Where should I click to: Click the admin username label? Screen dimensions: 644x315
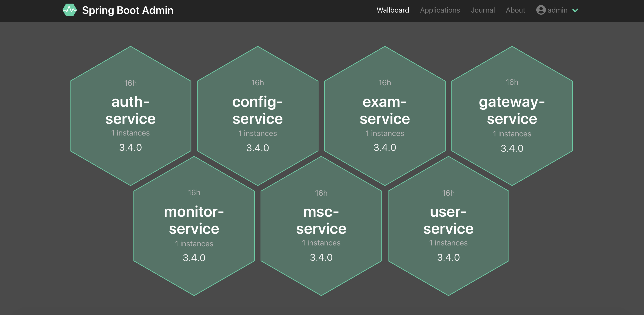pyautogui.click(x=557, y=10)
